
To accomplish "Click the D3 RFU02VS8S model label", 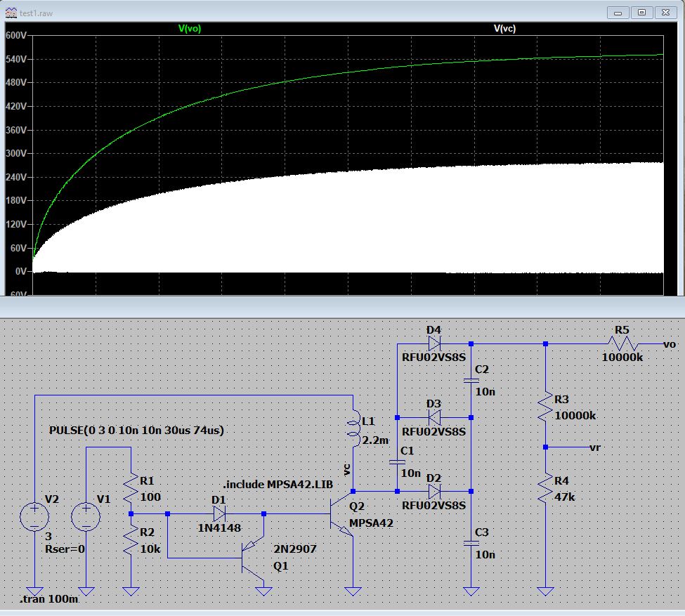I will (433, 432).
